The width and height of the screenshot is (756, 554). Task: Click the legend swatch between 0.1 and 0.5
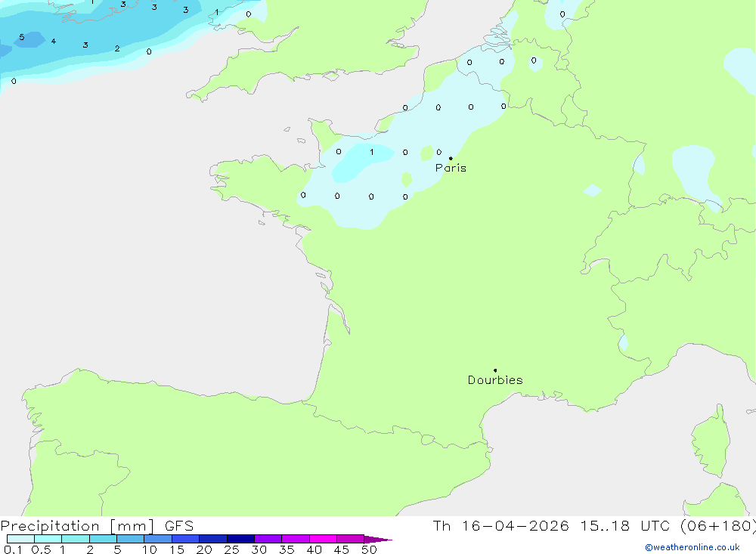click(20, 539)
